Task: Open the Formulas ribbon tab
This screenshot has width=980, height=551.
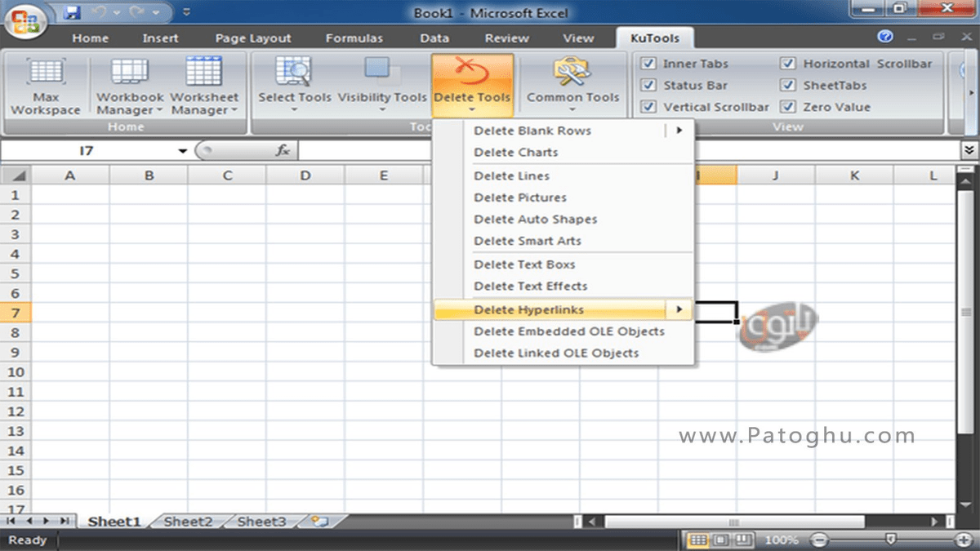Action: coord(354,38)
